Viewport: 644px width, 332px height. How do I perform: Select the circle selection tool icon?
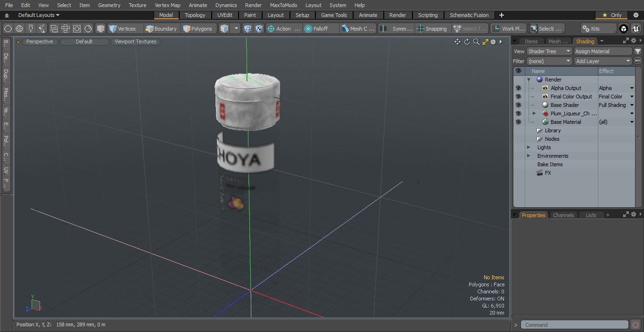(8, 29)
